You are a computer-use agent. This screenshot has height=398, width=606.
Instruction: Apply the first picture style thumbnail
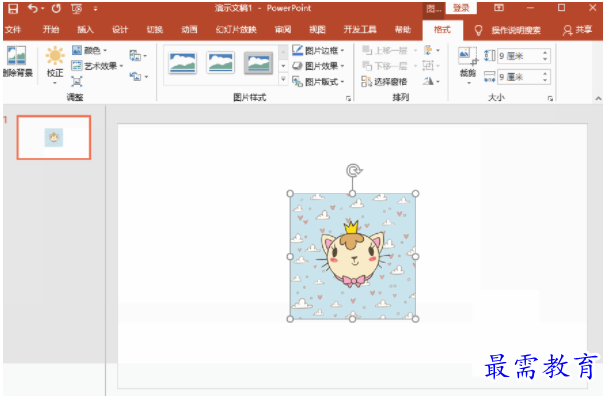click(x=182, y=63)
